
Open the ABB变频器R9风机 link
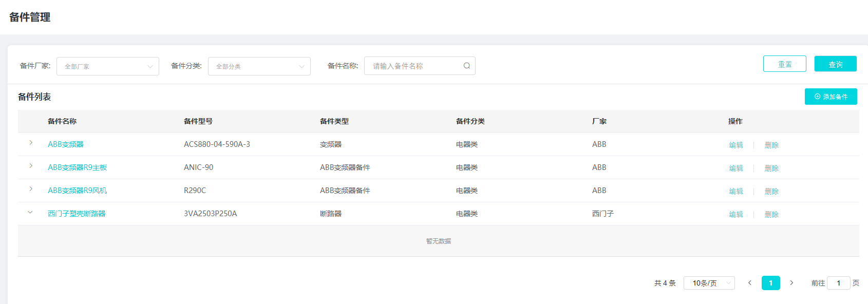pyautogui.click(x=78, y=191)
